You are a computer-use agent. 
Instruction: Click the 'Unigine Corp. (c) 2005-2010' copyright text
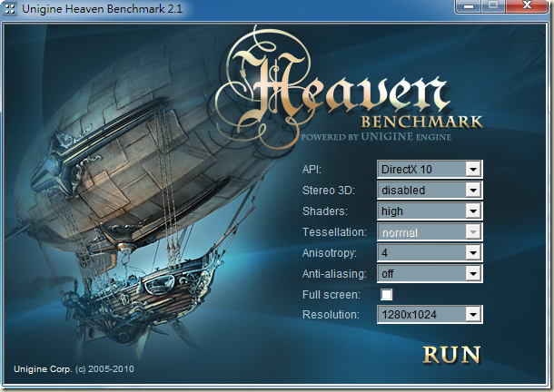pyautogui.click(x=74, y=369)
